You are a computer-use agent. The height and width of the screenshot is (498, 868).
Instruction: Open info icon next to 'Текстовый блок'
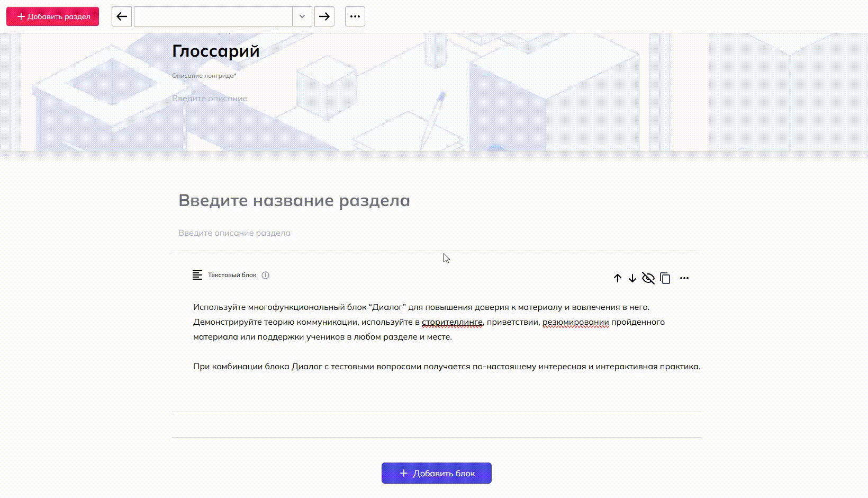pyautogui.click(x=266, y=275)
